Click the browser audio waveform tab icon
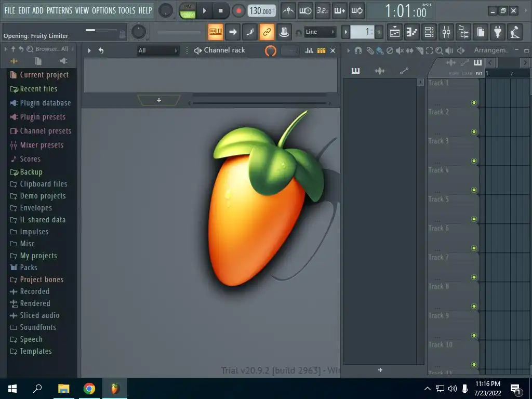532x399 pixels. [x=14, y=61]
